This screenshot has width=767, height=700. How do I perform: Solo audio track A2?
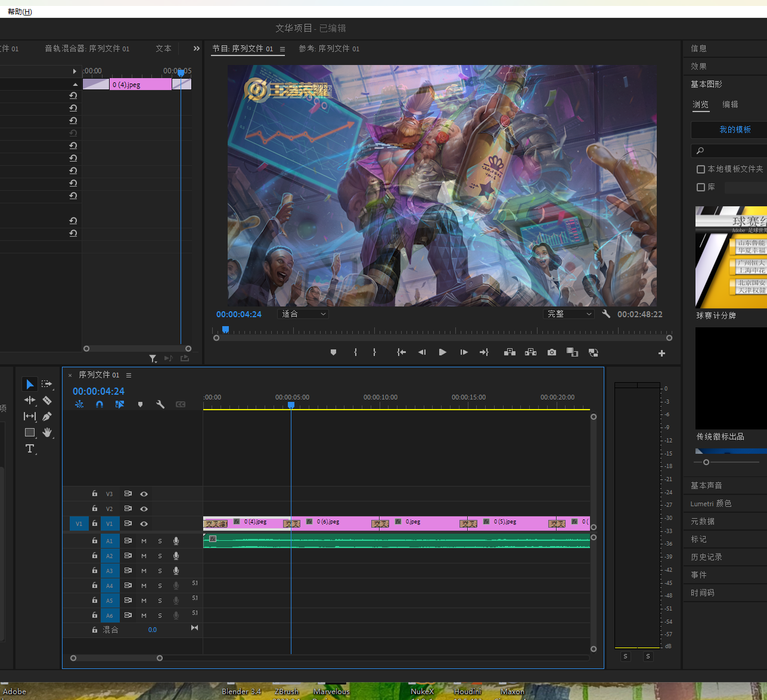(x=160, y=556)
